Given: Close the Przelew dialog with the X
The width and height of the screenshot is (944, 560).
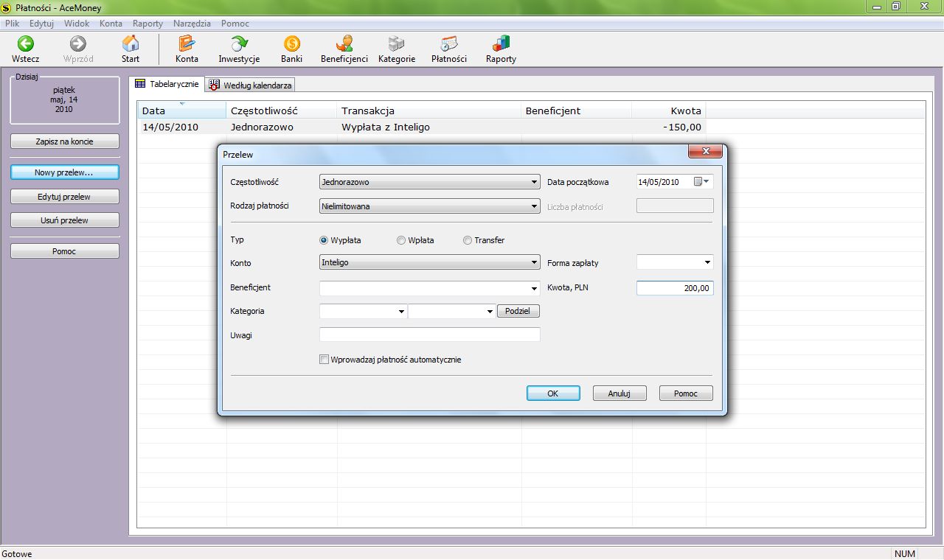Looking at the screenshot, I should (x=704, y=151).
